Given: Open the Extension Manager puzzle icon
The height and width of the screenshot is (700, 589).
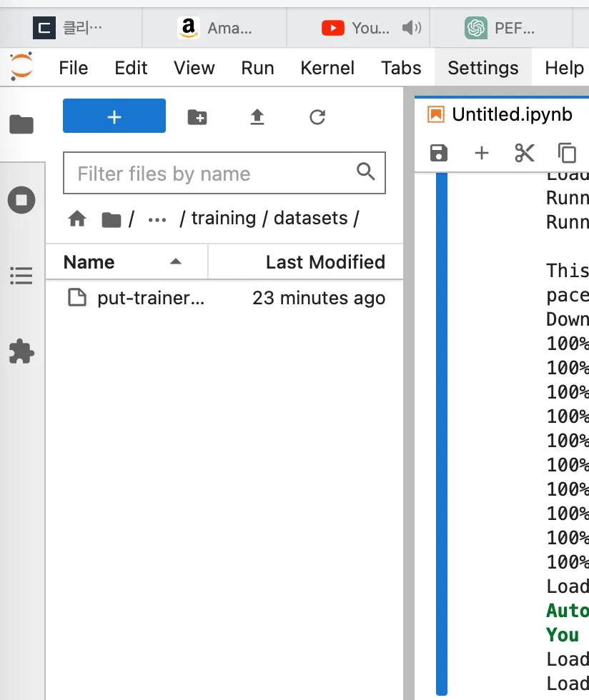Looking at the screenshot, I should coord(21,351).
